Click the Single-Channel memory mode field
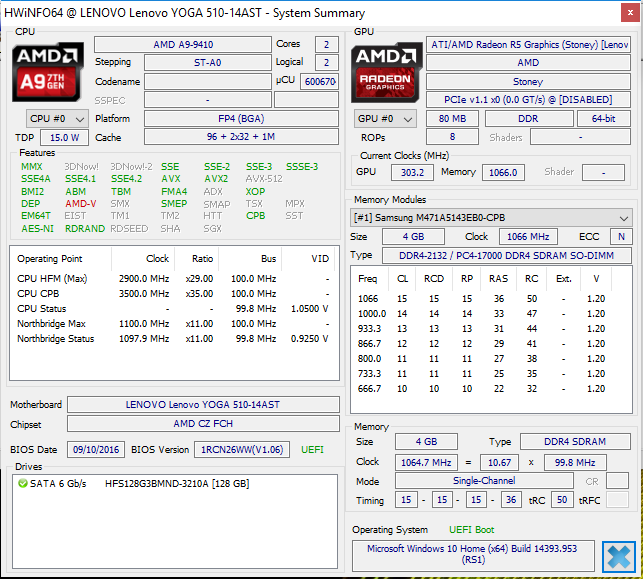Screen dimensions: 643x579 point(484,481)
